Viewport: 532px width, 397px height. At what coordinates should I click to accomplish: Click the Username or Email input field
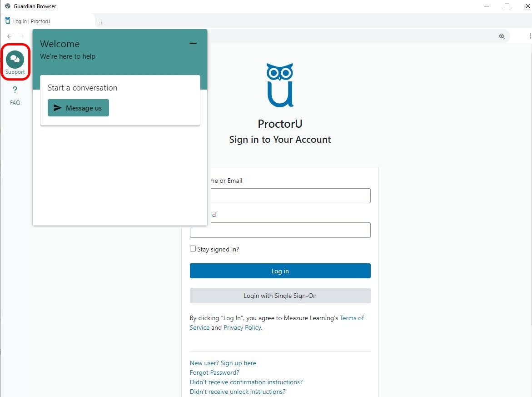coord(290,196)
